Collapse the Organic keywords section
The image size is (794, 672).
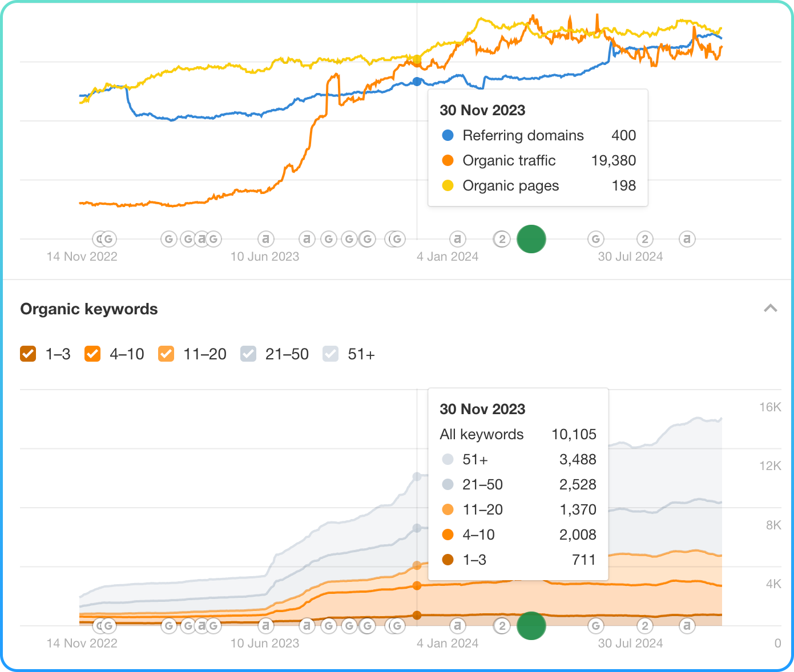(x=771, y=309)
